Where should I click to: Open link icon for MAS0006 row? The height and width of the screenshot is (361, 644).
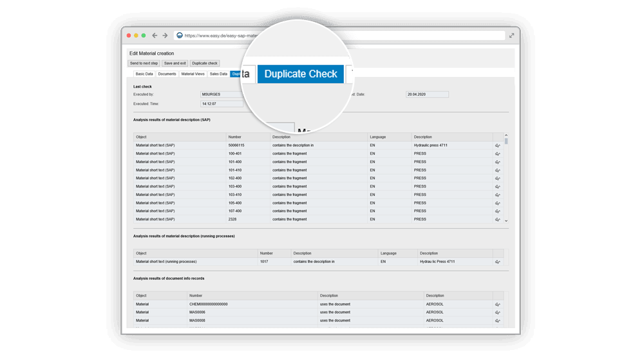[x=497, y=313]
